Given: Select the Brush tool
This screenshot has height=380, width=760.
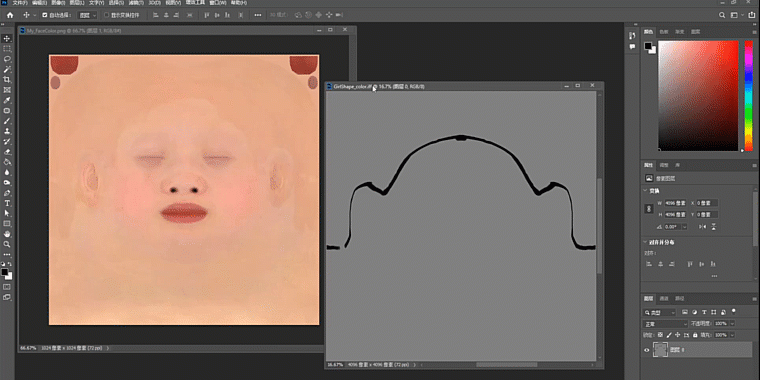Looking at the screenshot, I should pos(7,121).
